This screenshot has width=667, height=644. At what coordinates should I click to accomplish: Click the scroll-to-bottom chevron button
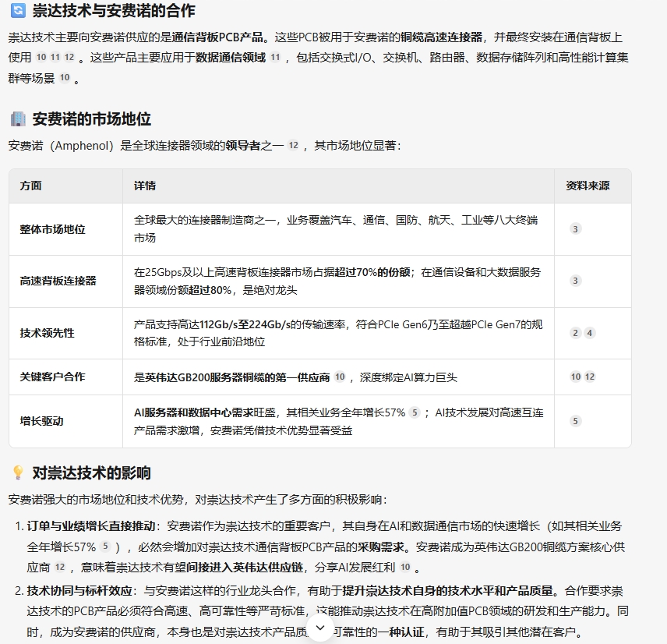(320, 628)
